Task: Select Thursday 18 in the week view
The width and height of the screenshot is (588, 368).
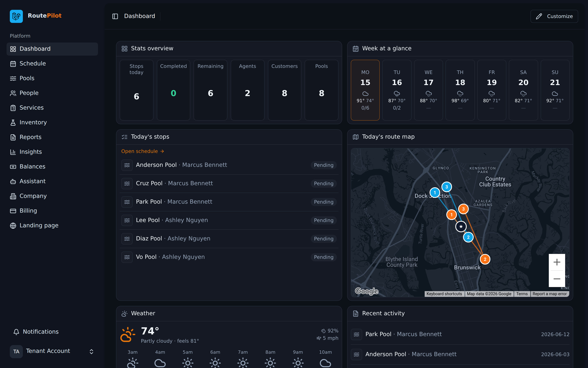Action: [460, 90]
